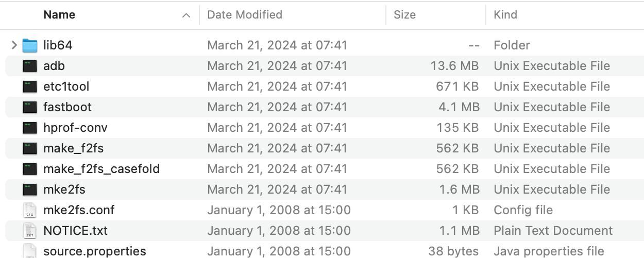644x258 pixels.
Task: Sort files by Kind column header
Action: click(x=505, y=15)
